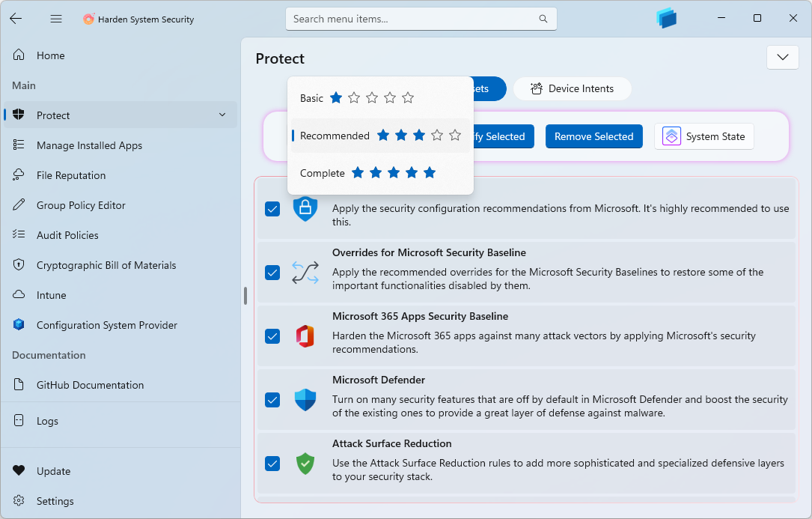
Task: Click the Microsoft Defender title text
Action: pos(379,380)
